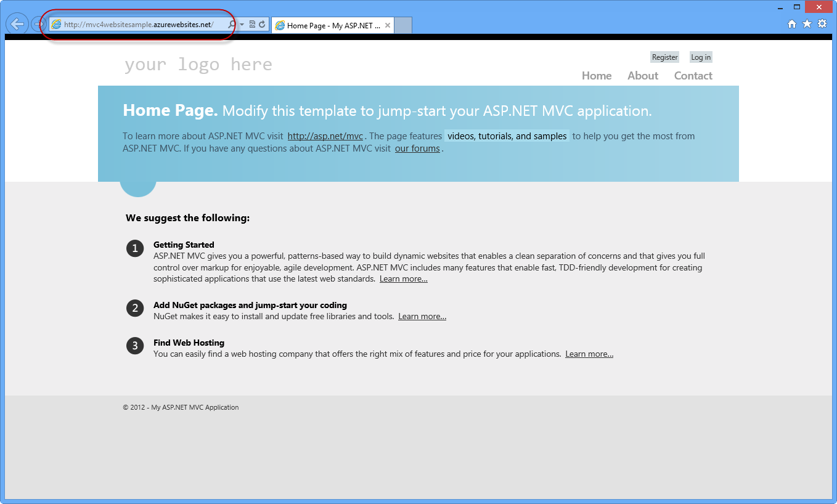Click the IE page icon inside the address bar
The height and width of the screenshot is (504, 837).
56,25
